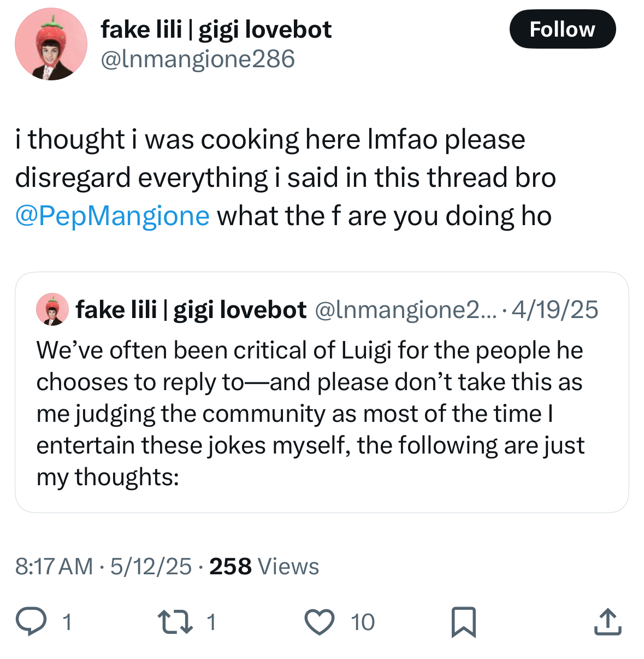Click the repost count beside the retweet icon
The image size is (644, 659).
pos(211,622)
